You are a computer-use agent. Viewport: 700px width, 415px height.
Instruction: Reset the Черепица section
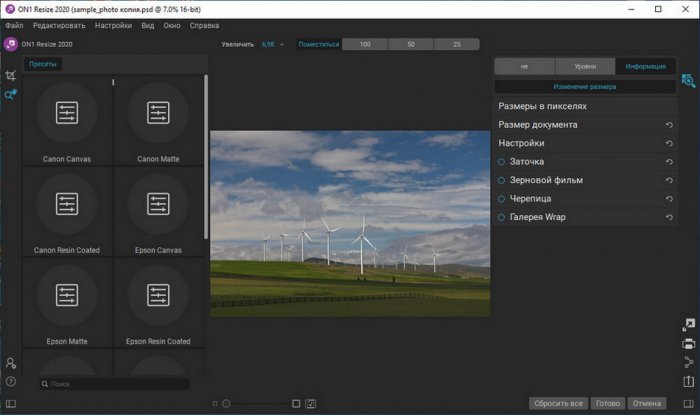[669, 199]
